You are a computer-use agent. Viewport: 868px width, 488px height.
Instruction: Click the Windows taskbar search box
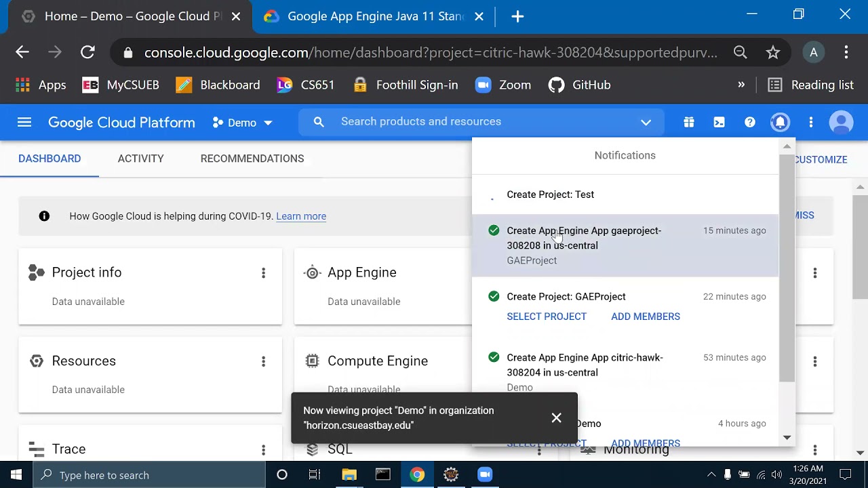click(149, 475)
